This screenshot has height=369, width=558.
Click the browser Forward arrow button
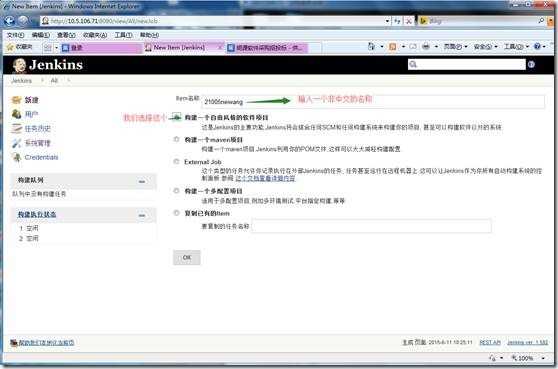click(x=23, y=20)
